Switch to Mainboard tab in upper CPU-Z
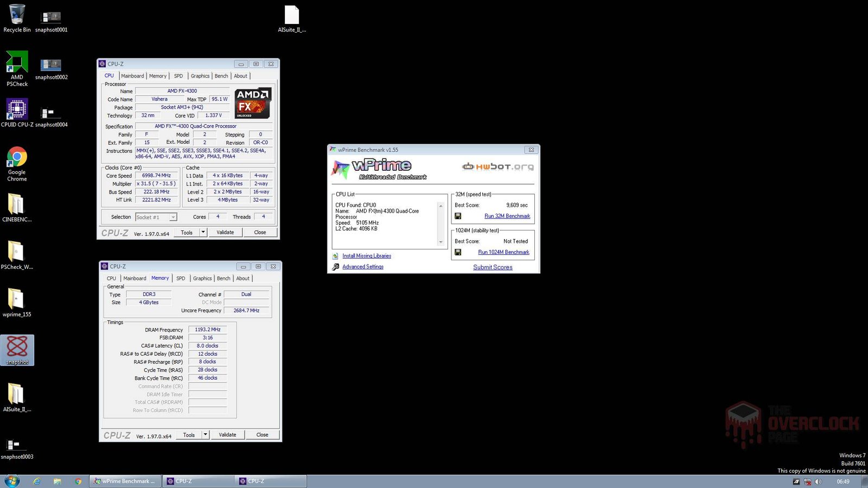868x488 pixels. (132, 76)
